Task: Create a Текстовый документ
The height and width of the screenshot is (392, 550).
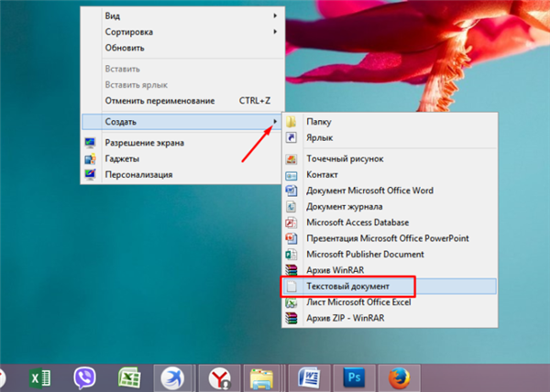Action: point(390,286)
